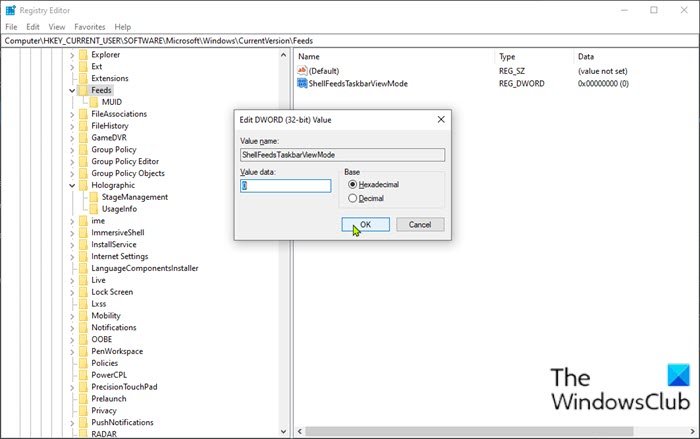Select the Prelaunch key
This screenshot has height=439, width=700.
pyautogui.click(x=109, y=398)
